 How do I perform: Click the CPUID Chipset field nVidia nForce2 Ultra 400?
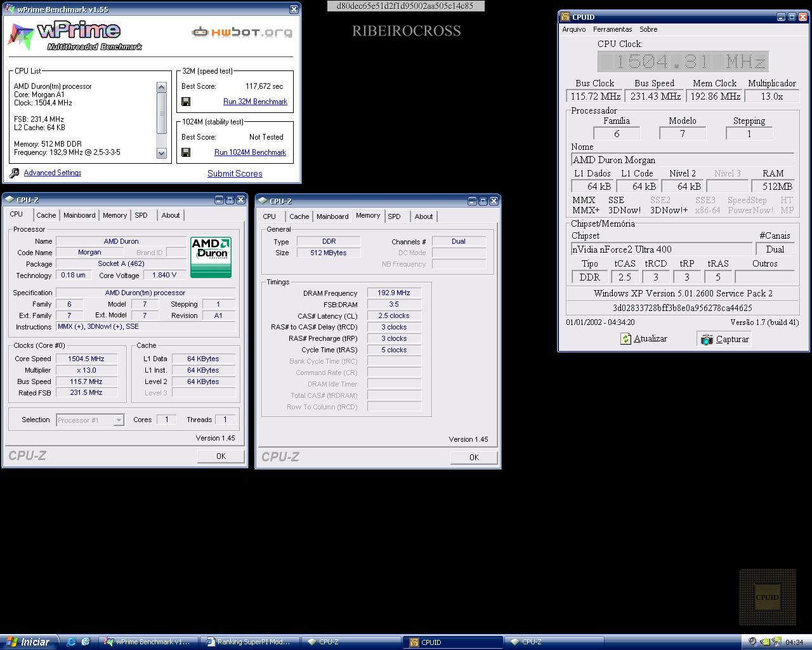click(662, 249)
